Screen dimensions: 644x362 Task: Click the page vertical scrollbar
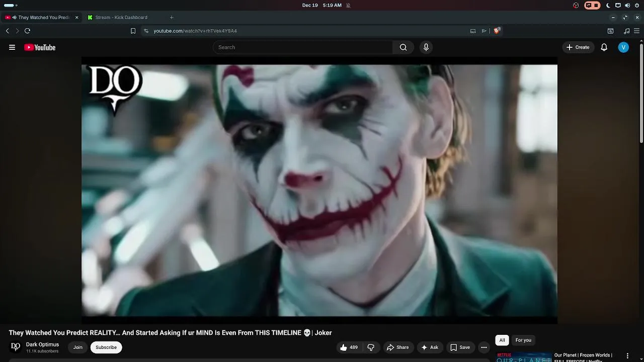641,93
